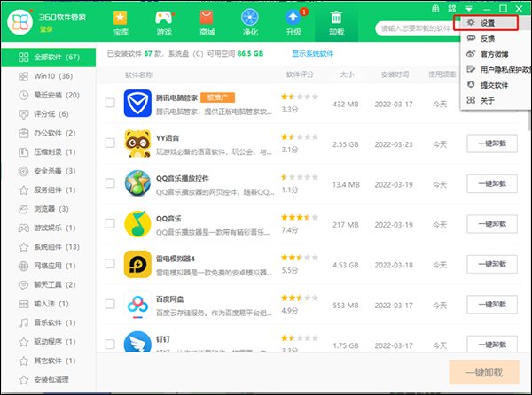
Task: Select Win10 (36) category
Action: (x=49, y=76)
